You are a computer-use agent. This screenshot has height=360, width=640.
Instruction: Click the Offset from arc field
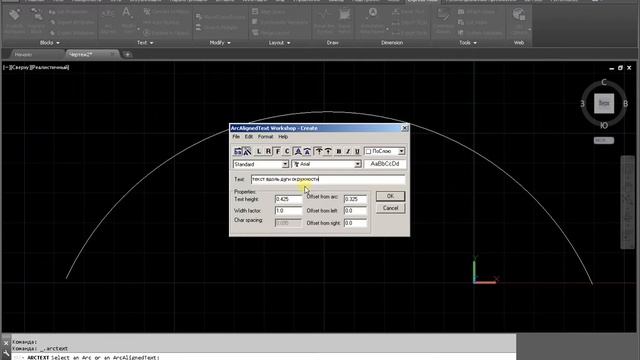[x=355, y=199]
